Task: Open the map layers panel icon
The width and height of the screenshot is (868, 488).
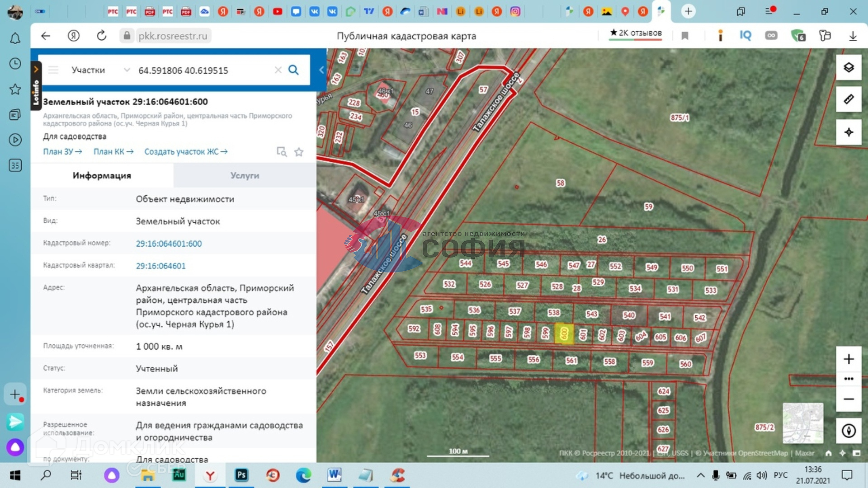Action: (x=849, y=68)
